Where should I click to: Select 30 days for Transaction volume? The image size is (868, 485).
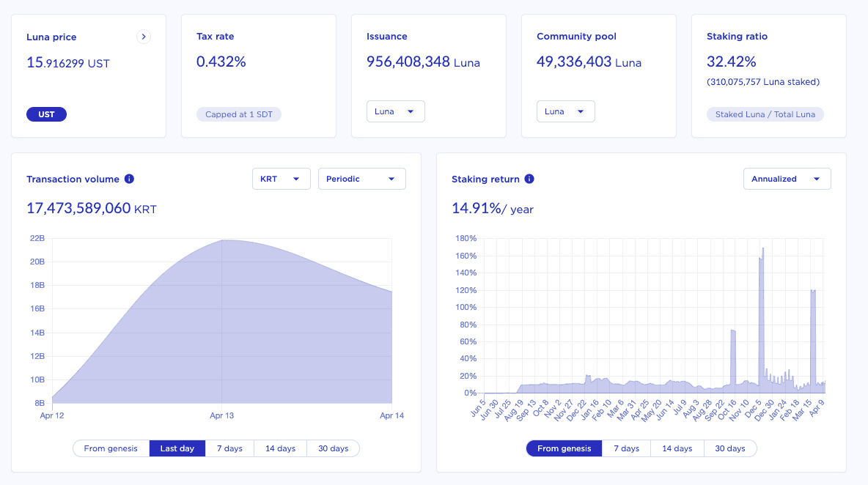coord(334,448)
